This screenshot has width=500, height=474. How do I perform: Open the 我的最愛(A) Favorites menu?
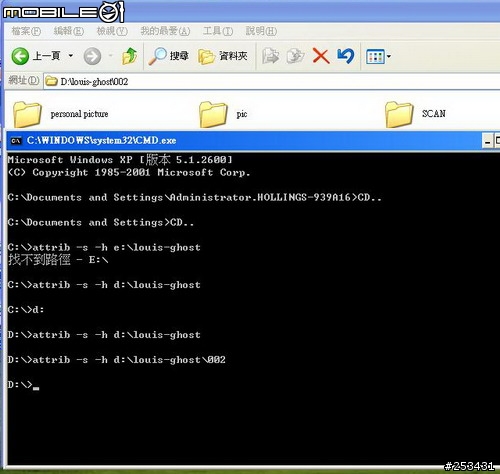tap(165, 31)
